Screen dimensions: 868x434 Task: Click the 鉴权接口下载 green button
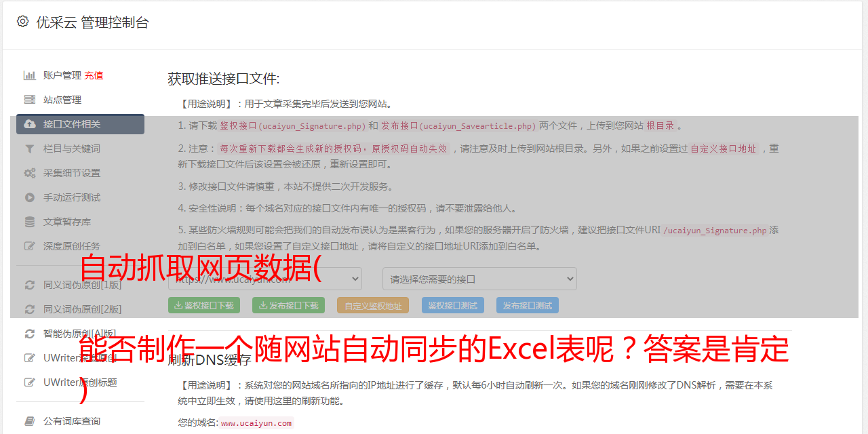pyautogui.click(x=204, y=305)
